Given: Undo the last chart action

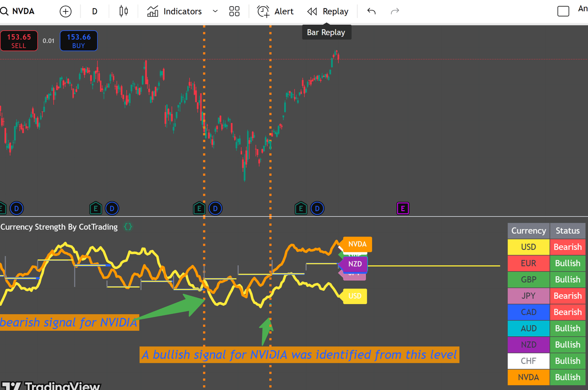Looking at the screenshot, I should coord(372,11).
